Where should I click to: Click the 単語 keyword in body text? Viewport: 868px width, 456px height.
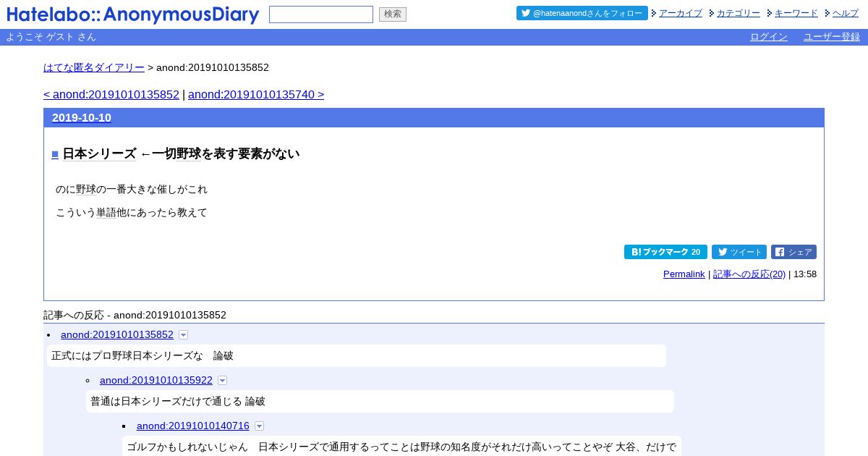(106, 213)
